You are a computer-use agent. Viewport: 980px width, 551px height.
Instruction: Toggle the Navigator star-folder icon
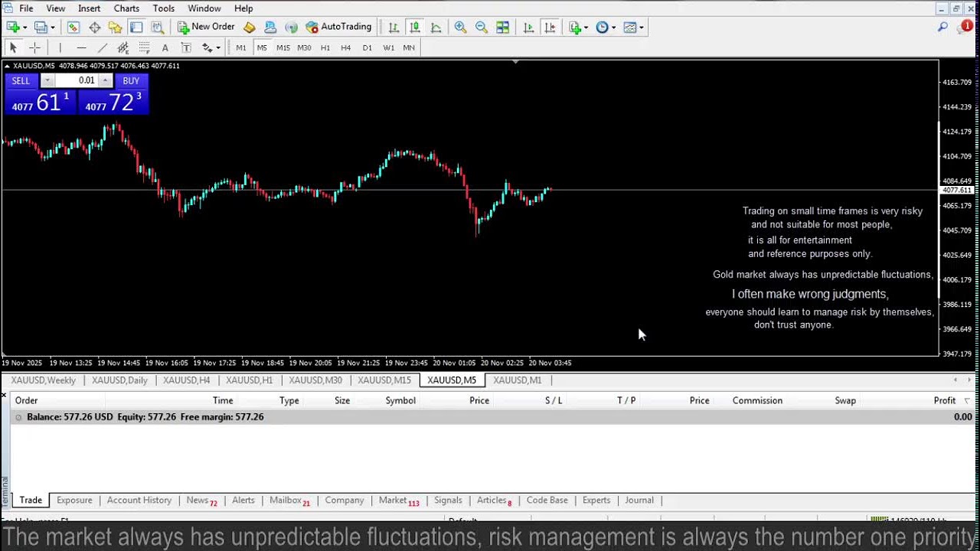click(115, 27)
